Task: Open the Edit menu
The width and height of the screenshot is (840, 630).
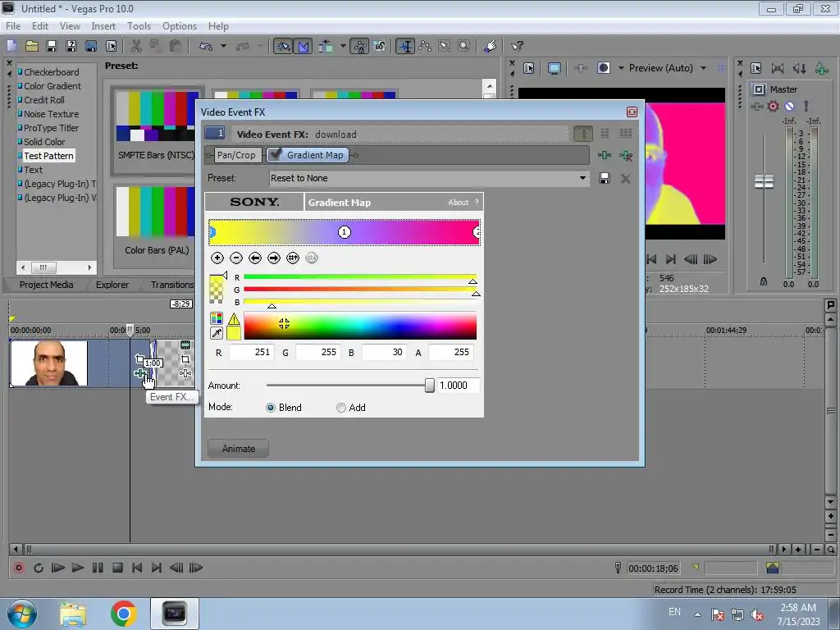Action: pyautogui.click(x=39, y=25)
